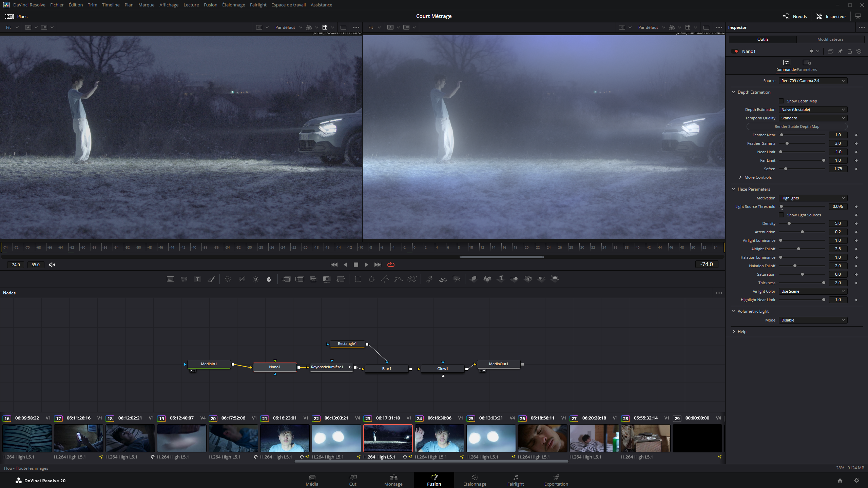Toggle the loop playback button
This screenshot has height=488, width=868.
point(391,265)
